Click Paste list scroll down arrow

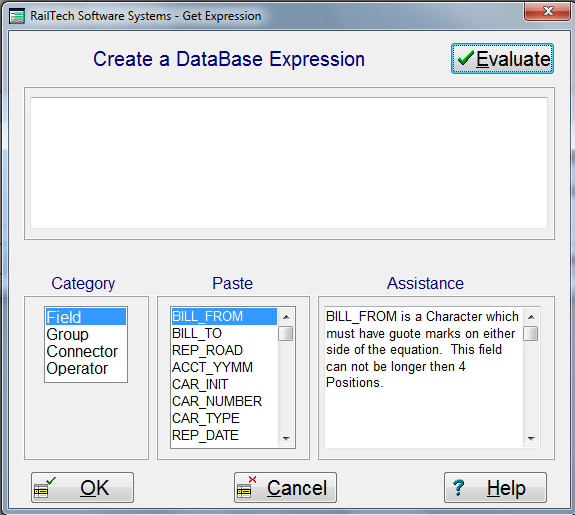(286, 438)
